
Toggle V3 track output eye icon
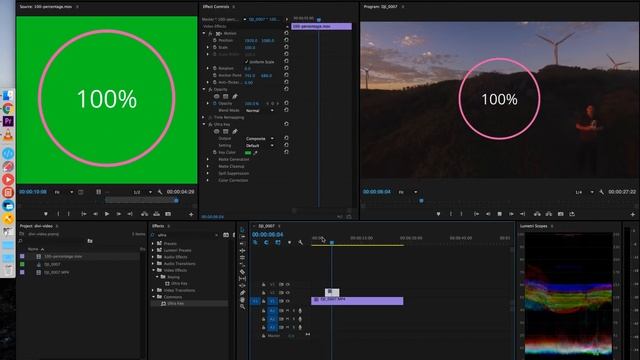(x=288, y=284)
